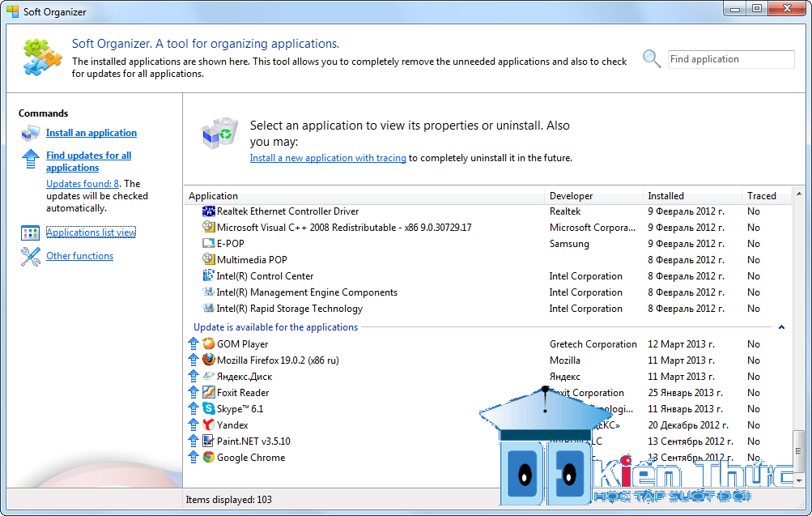This screenshot has width=812, height=516.
Task: Click the Find application search field
Action: (x=731, y=59)
